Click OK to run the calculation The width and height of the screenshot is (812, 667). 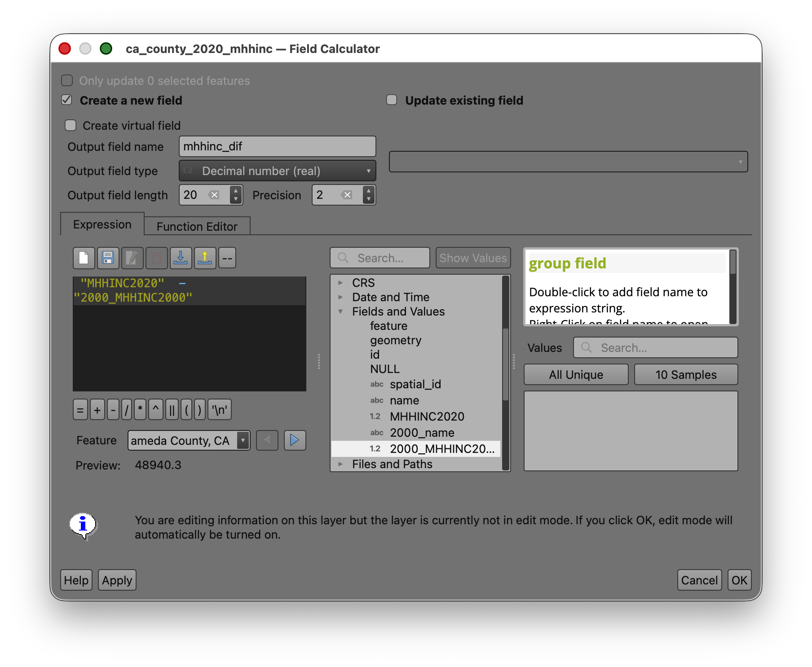coord(739,580)
